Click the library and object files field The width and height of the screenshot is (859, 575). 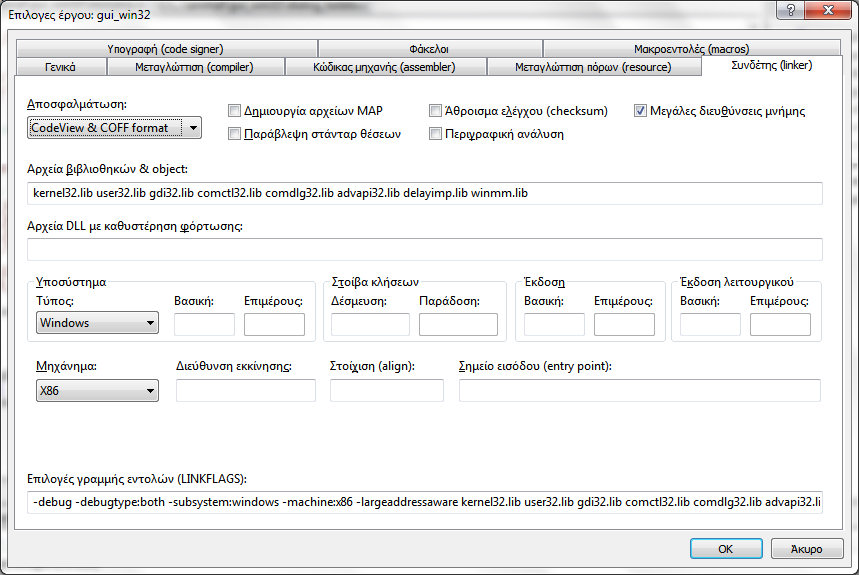click(x=425, y=193)
